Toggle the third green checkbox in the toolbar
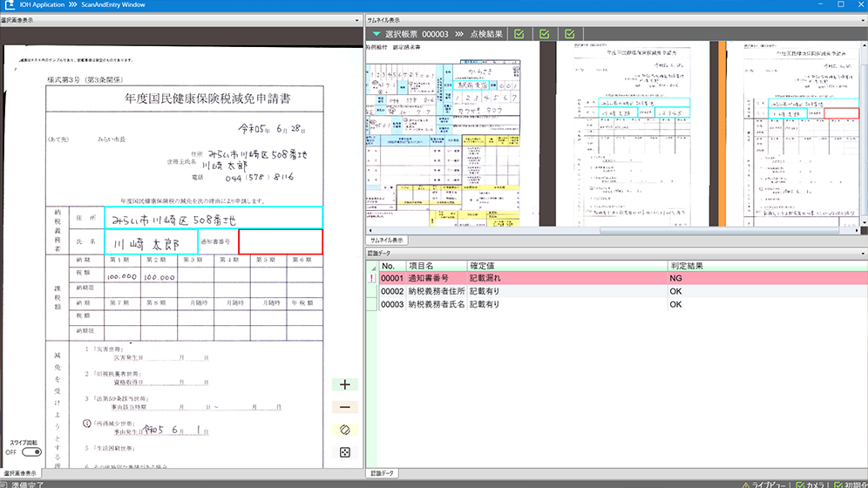Viewport: 868px width, 488px height. [570, 34]
